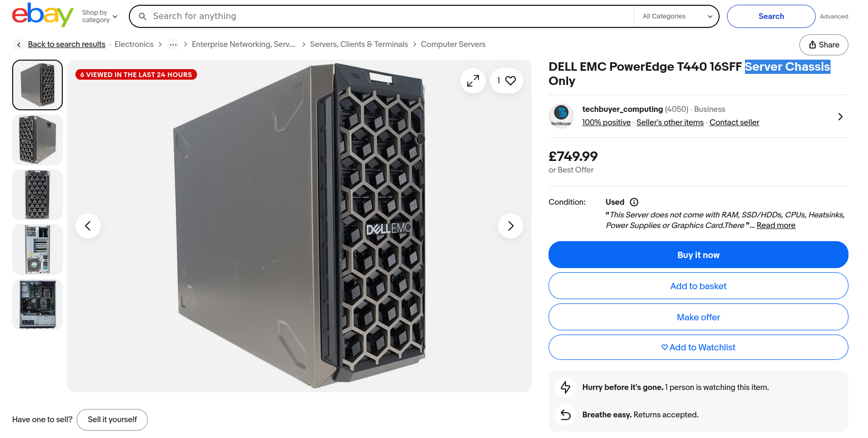Click Read more on condition description
This screenshot has height=438, width=868.
coord(776,225)
